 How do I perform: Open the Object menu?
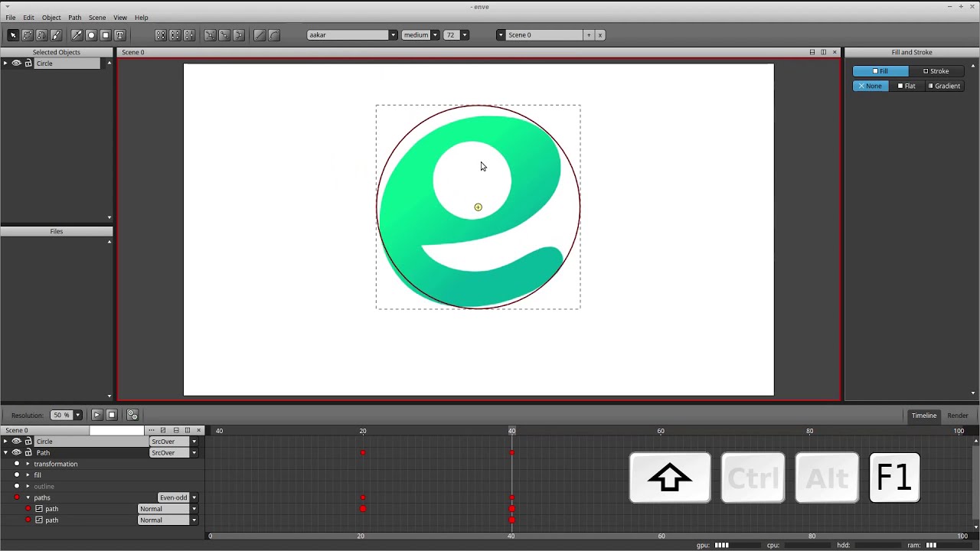pyautogui.click(x=51, y=18)
